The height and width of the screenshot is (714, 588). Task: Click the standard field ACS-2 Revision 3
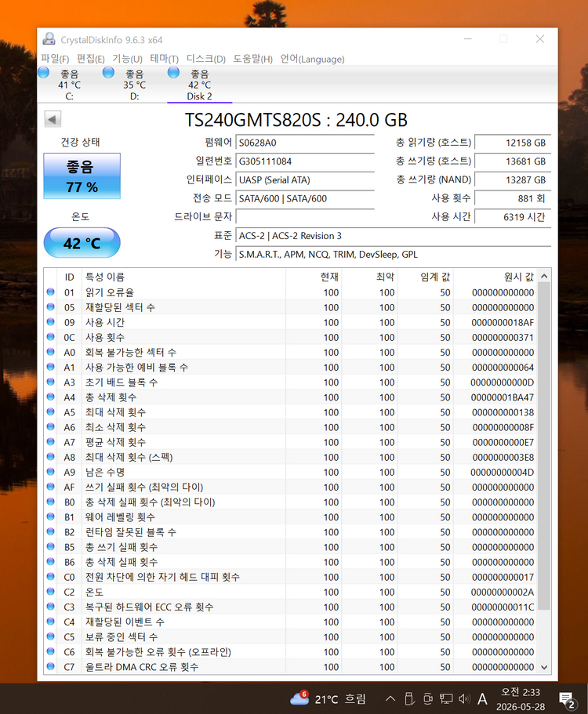pos(393,236)
